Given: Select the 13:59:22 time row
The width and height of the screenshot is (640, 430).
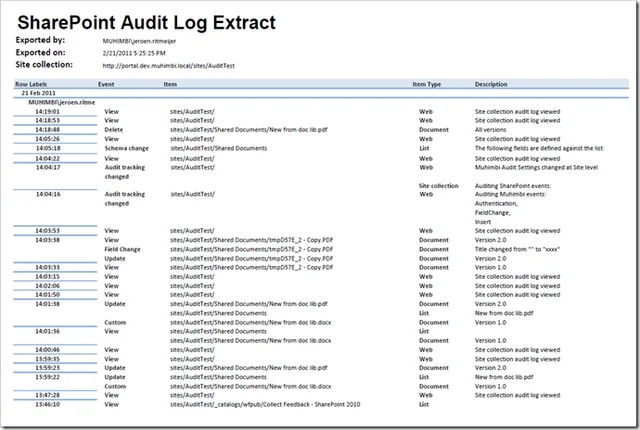Looking at the screenshot, I should point(47,377).
